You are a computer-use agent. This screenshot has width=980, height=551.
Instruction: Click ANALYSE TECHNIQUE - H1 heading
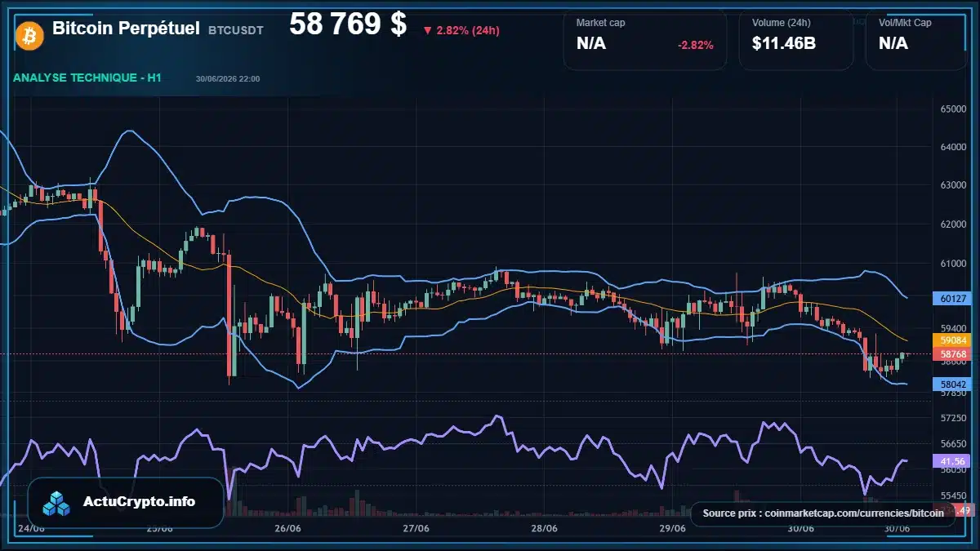(x=87, y=78)
